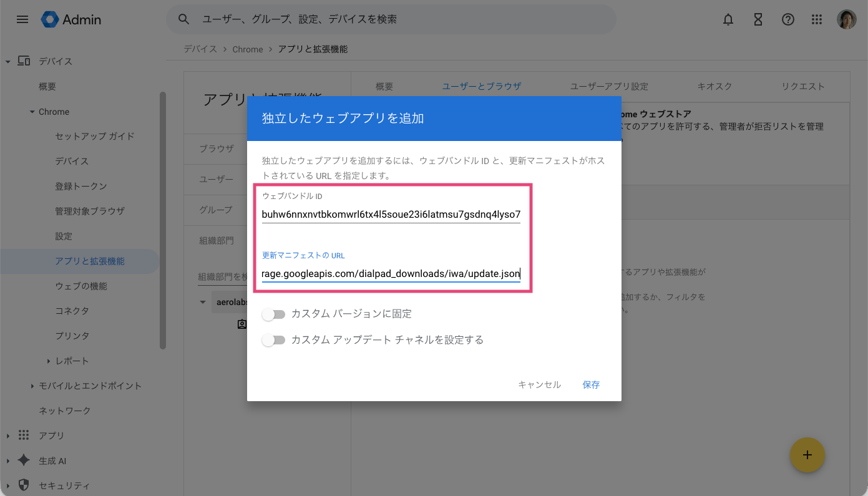
Task: Click the search magnifier in the search bar
Action: click(183, 19)
